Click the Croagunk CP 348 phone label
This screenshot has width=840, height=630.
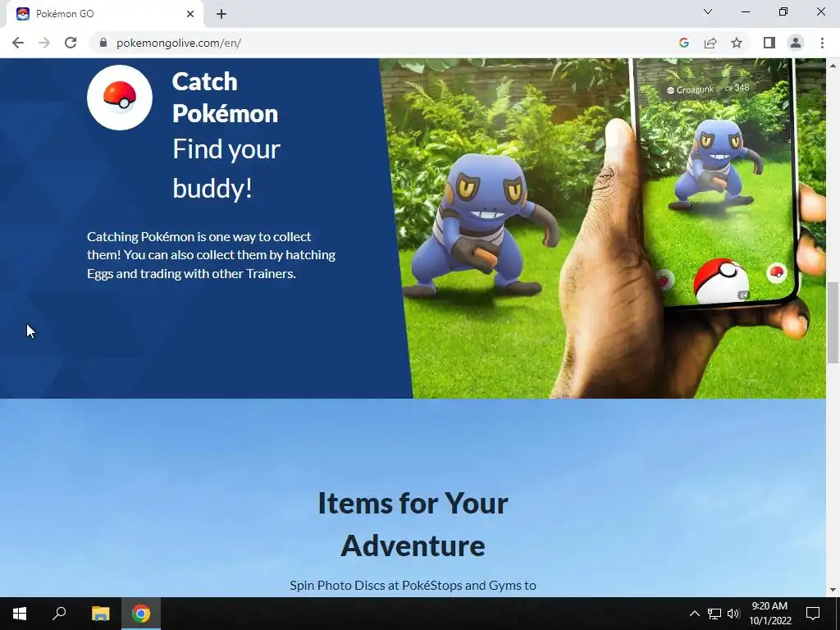(x=708, y=89)
